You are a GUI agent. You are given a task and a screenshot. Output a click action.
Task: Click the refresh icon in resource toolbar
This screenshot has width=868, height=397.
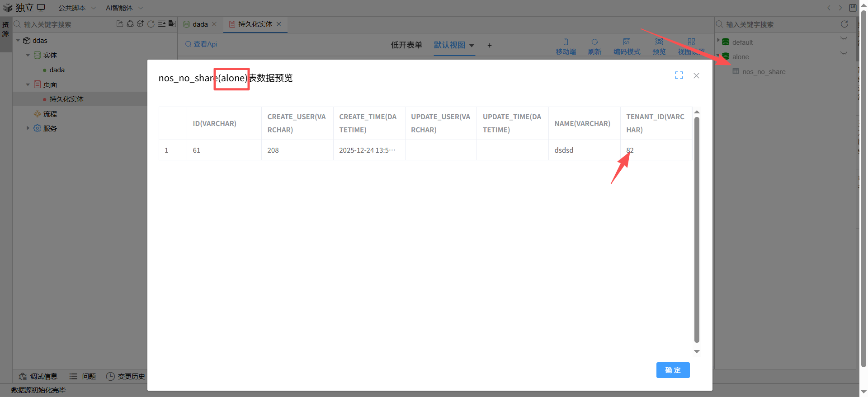[x=151, y=24]
